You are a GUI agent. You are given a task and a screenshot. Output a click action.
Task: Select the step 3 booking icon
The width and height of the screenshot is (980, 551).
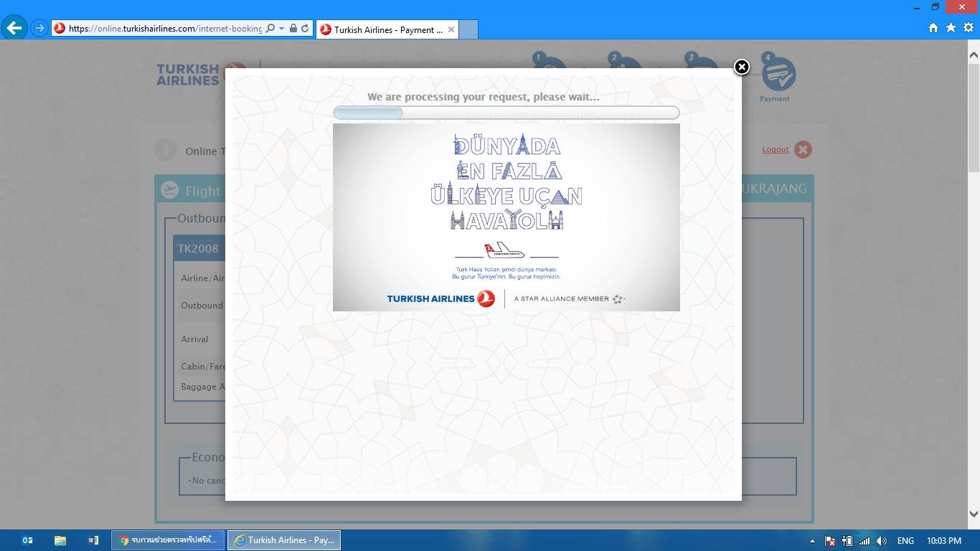[701, 61]
